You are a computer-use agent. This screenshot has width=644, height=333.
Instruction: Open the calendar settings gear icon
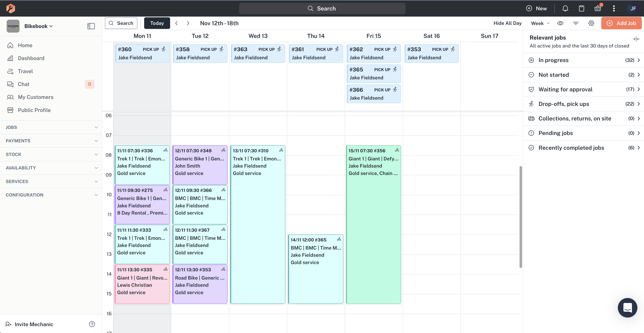point(591,23)
